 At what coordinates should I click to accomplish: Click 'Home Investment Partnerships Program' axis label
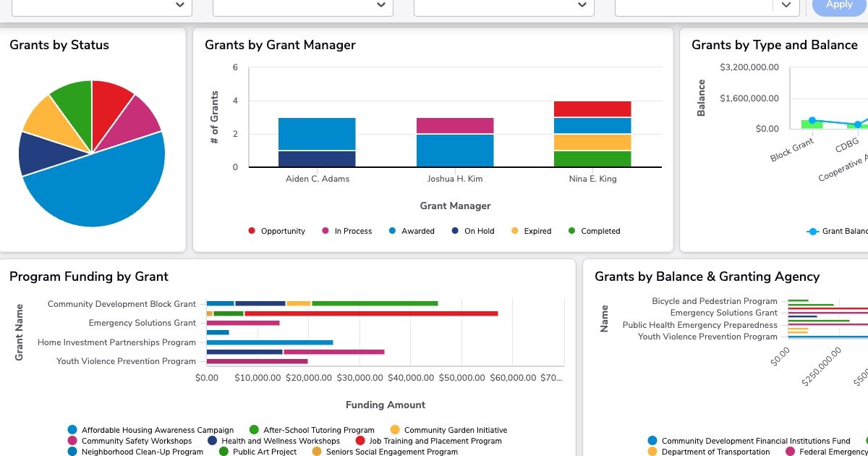point(116,342)
